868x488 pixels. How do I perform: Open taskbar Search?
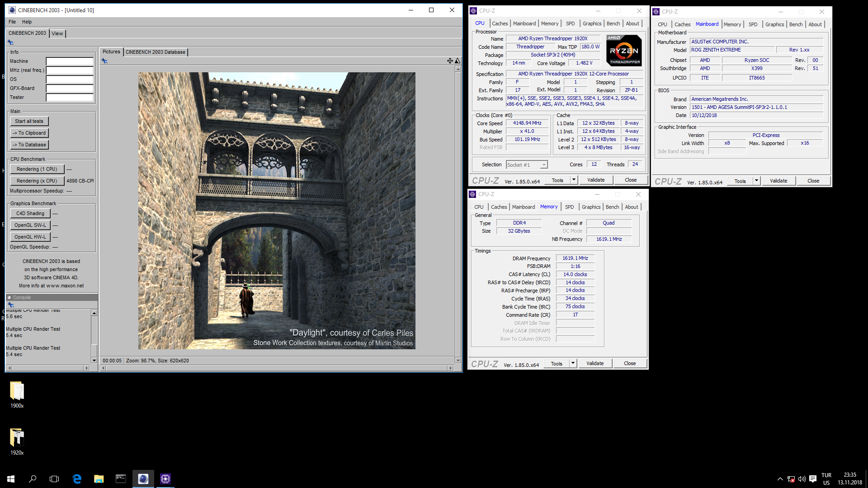pos(33,479)
